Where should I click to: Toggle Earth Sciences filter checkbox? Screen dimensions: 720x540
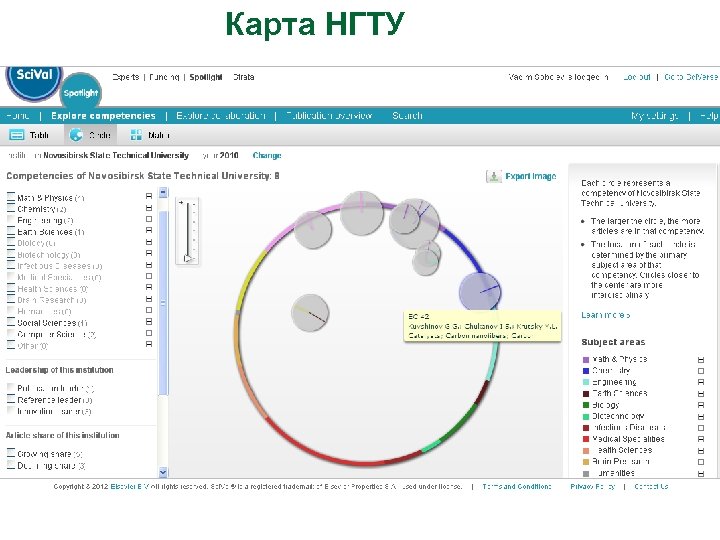pyautogui.click(x=11, y=231)
